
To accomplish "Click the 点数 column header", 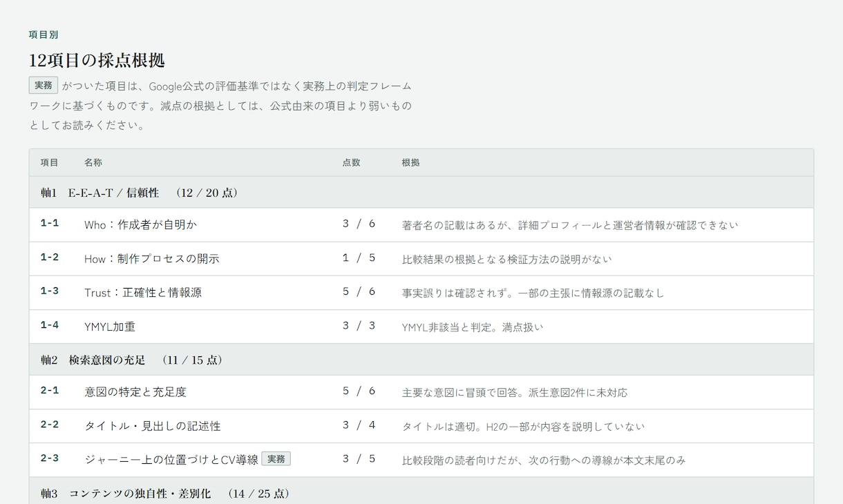I will click(351, 163).
